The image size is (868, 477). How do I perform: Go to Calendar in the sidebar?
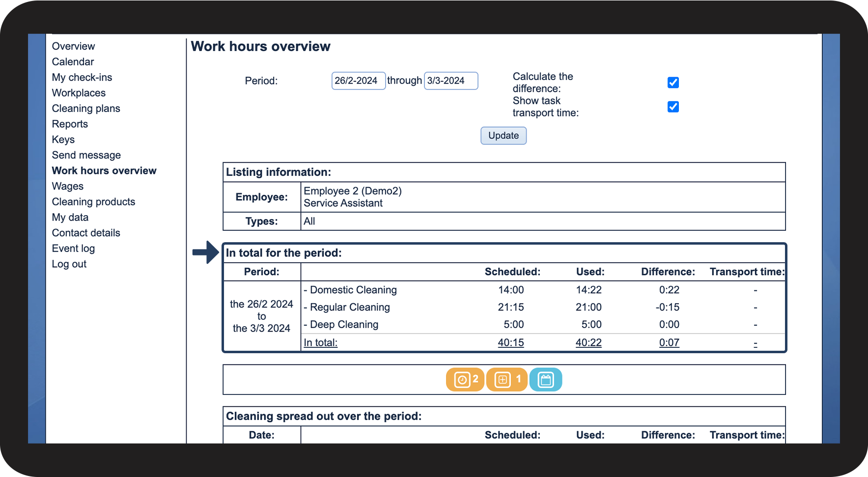73,62
